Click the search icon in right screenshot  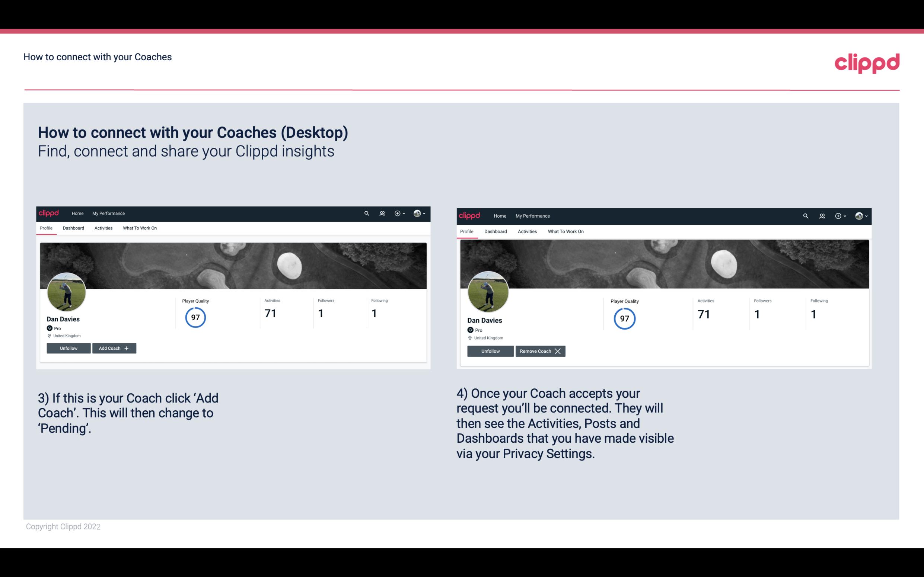pos(806,216)
